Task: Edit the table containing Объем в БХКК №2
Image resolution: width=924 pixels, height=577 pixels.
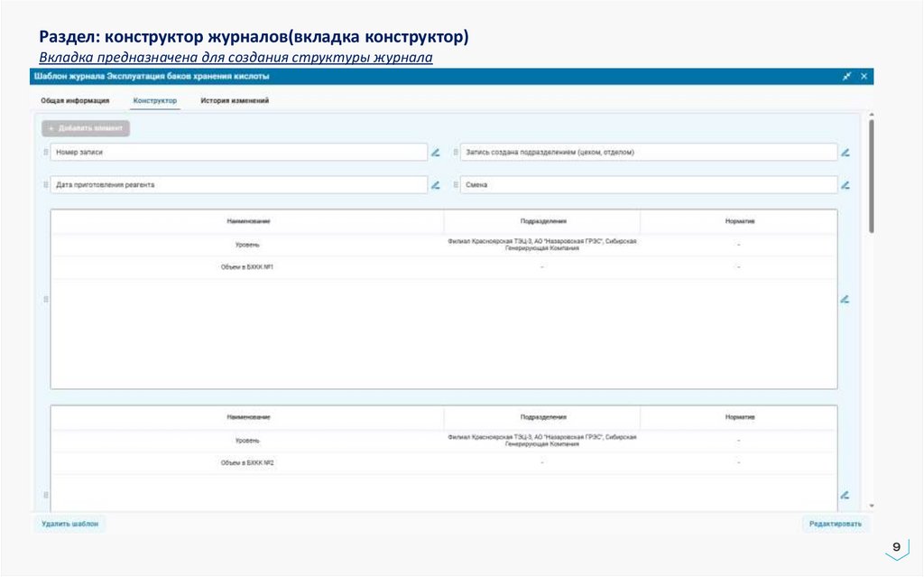Action: [x=845, y=495]
